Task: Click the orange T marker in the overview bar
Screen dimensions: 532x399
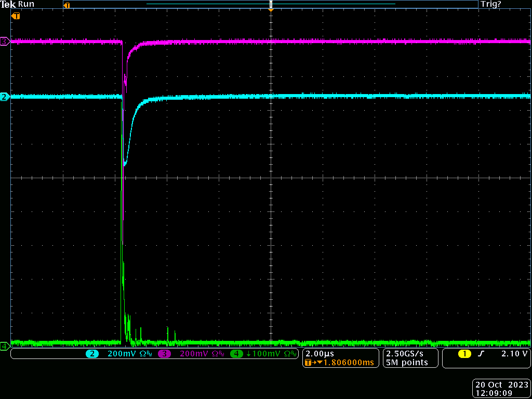Action: 66,5
